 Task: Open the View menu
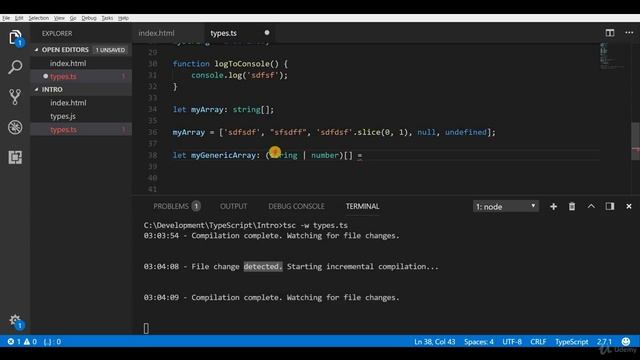pos(59,18)
